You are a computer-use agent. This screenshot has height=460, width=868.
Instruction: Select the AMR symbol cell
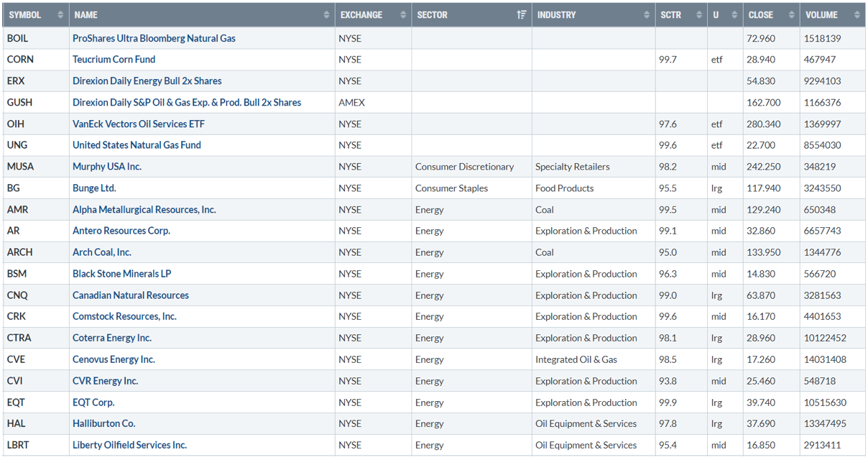(x=36, y=210)
